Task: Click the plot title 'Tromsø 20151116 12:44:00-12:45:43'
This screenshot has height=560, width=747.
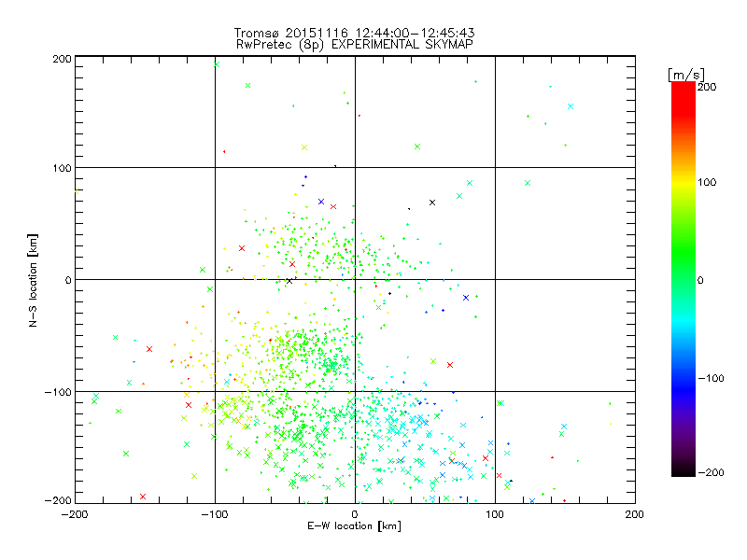Action: [354, 33]
